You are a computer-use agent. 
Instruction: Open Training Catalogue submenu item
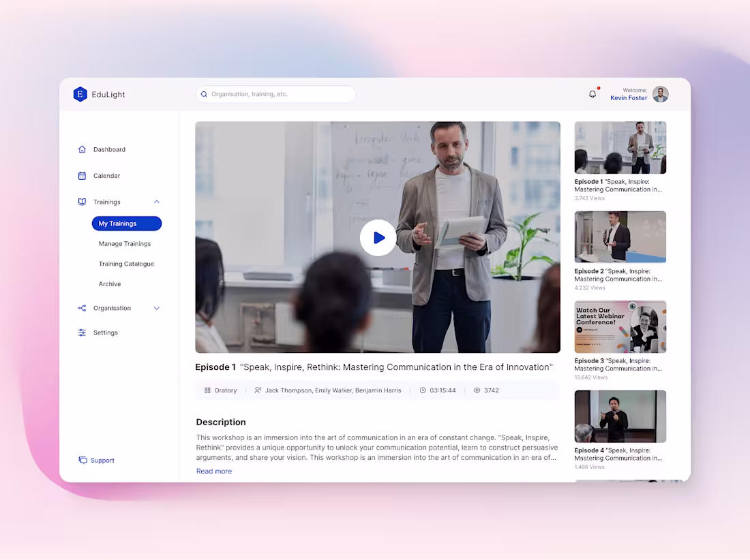pos(126,264)
